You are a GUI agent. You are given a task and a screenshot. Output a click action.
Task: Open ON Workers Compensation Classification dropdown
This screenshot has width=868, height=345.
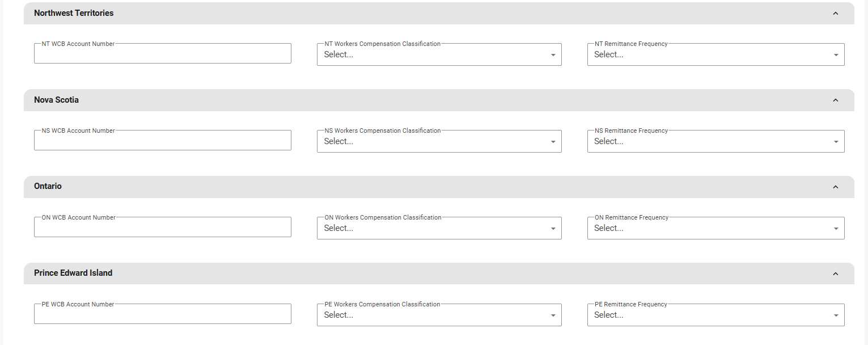pyautogui.click(x=439, y=229)
